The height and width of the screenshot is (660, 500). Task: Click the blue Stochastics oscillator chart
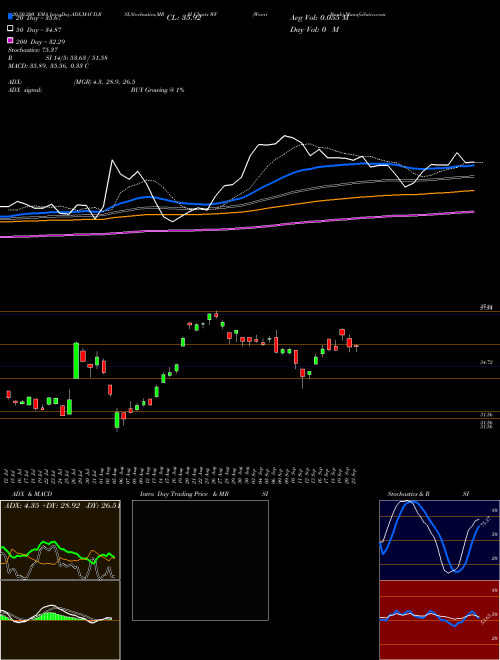pyautogui.click(x=439, y=540)
